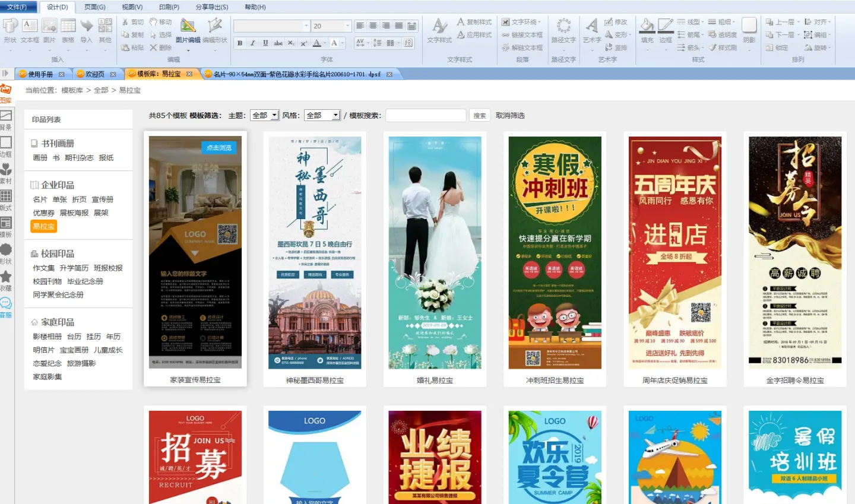
Task: Toggle italic text formatting
Action: pyautogui.click(x=252, y=43)
